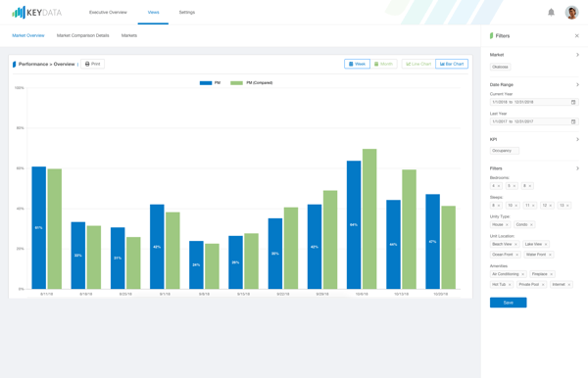The width and height of the screenshot is (588, 378).
Task: Remove the Beach View location tag
Action: (x=515, y=244)
